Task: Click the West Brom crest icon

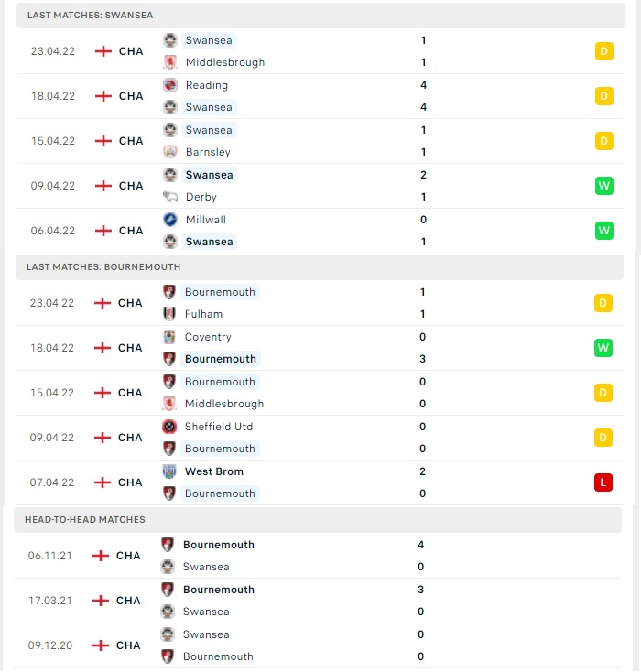Action: tap(169, 471)
